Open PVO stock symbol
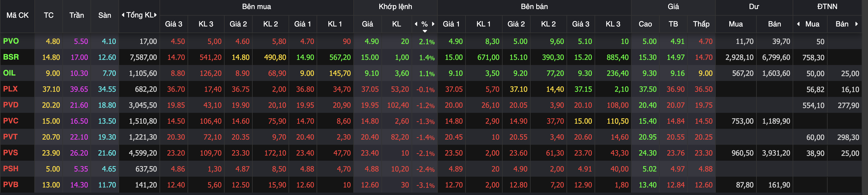The height and width of the screenshot is (195, 868). pyautogui.click(x=11, y=41)
